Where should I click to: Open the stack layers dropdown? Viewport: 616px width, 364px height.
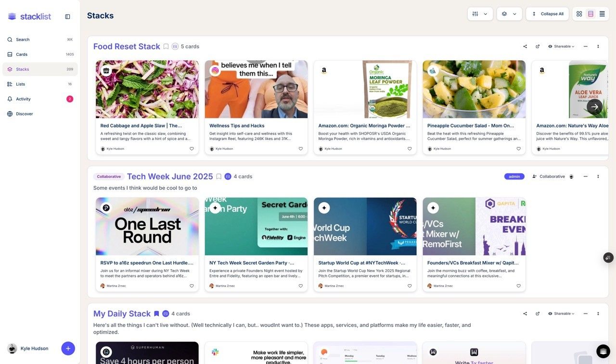pos(509,14)
